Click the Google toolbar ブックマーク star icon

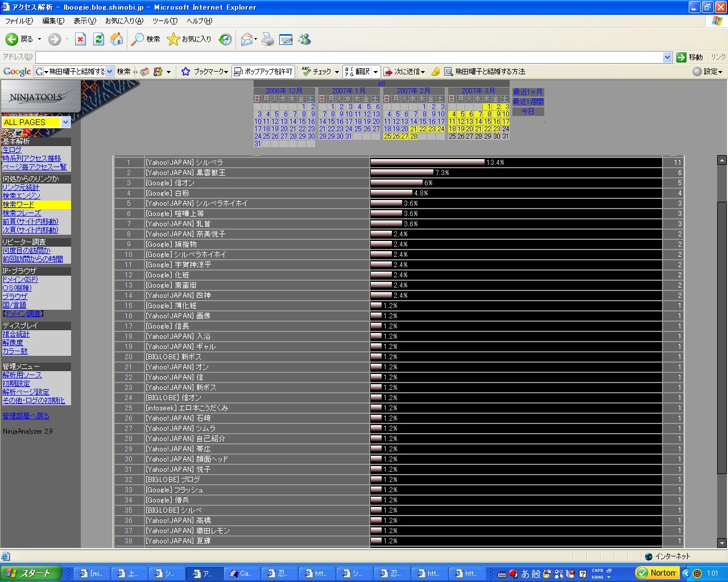[x=185, y=72]
